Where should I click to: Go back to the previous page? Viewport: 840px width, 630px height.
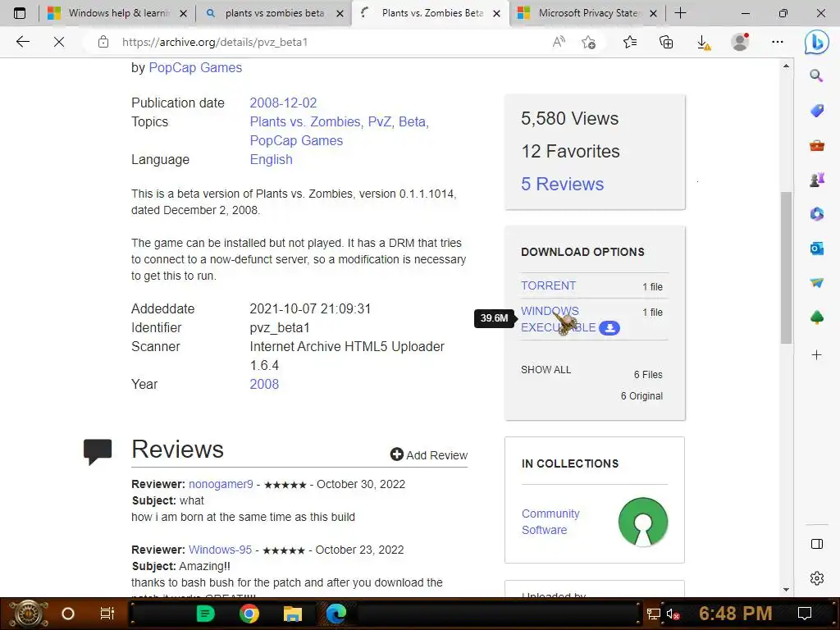pos(22,42)
